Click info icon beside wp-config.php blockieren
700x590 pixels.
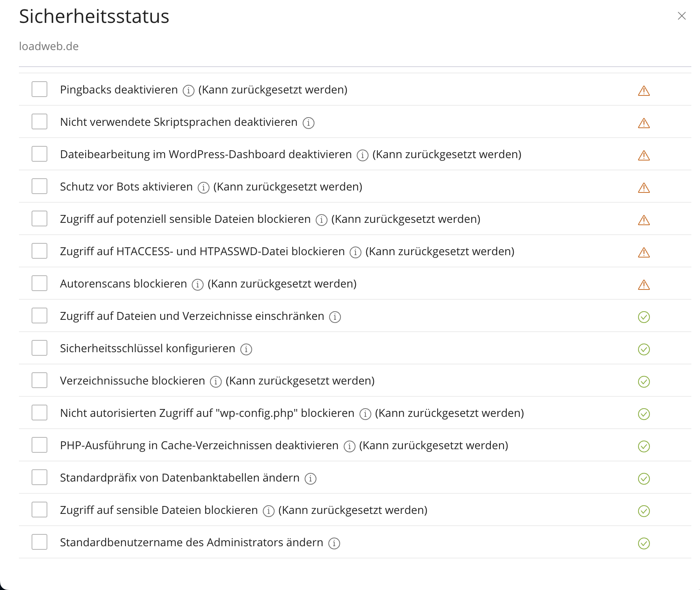click(x=365, y=414)
